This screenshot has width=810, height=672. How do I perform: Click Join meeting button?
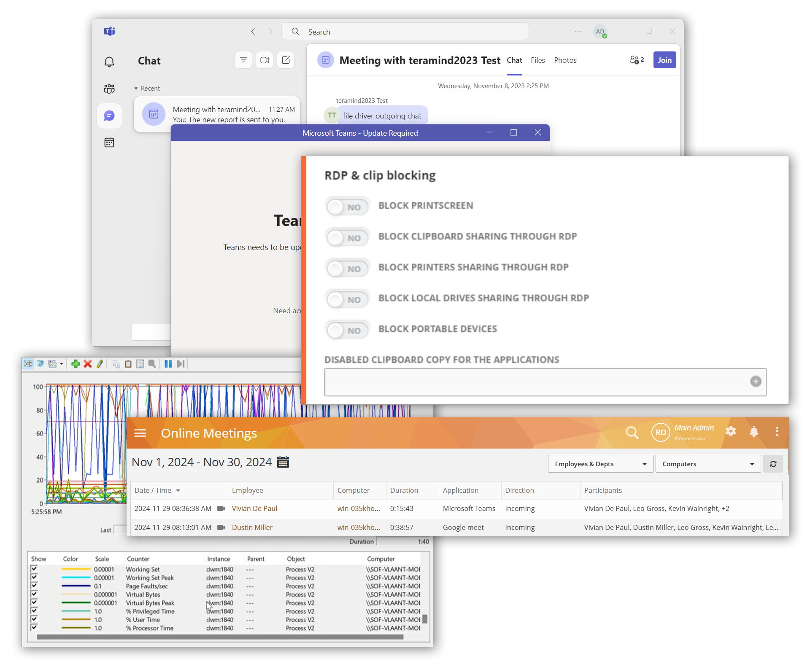(x=664, y=60)
